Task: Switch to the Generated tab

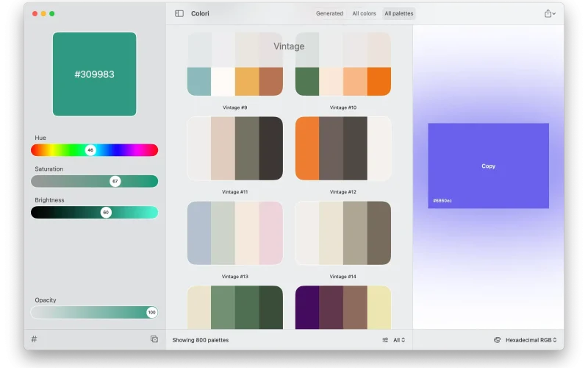Action: point(329,13)
